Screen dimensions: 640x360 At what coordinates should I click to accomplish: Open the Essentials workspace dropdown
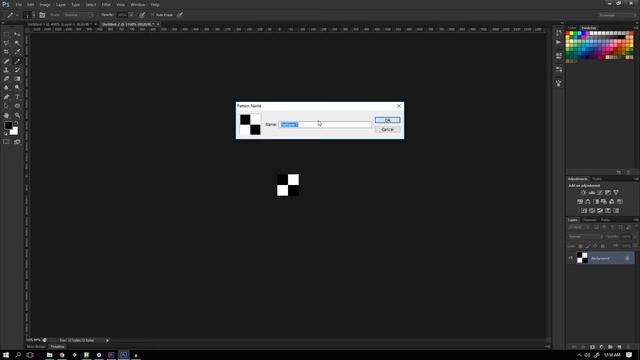pos(617,15)
